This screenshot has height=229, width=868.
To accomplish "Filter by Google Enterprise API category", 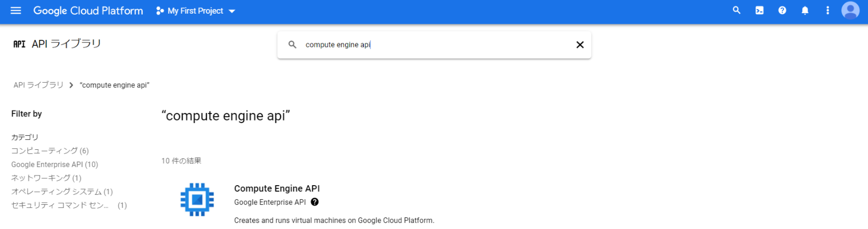I will [55, 164].
